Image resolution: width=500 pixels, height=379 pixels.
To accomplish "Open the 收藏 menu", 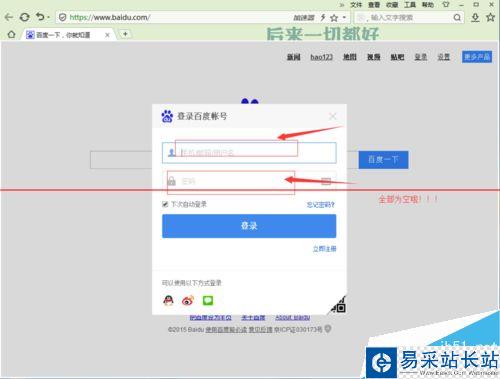I will 392,5.
